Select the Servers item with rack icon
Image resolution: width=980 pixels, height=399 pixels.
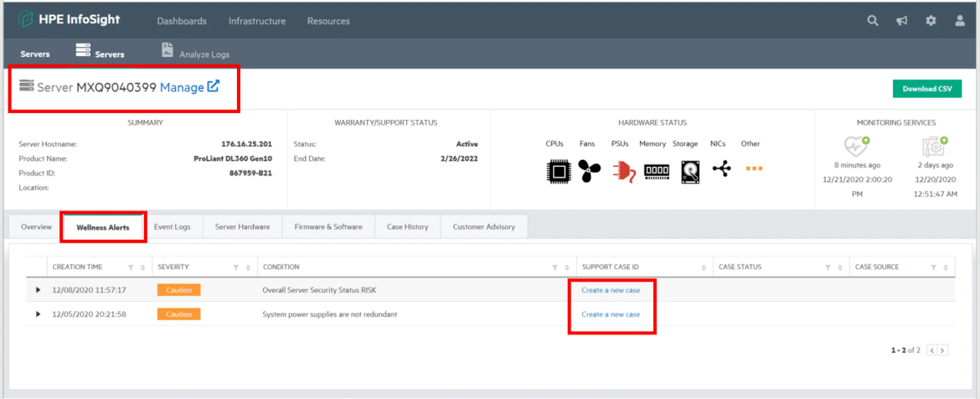click(100, 51)
